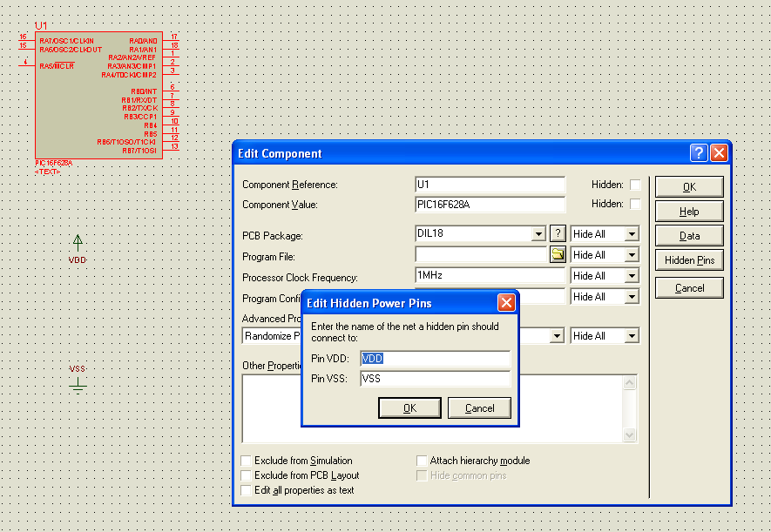
Task: Click pin label RB0/INT on the chip
Action: pos(144,92)
